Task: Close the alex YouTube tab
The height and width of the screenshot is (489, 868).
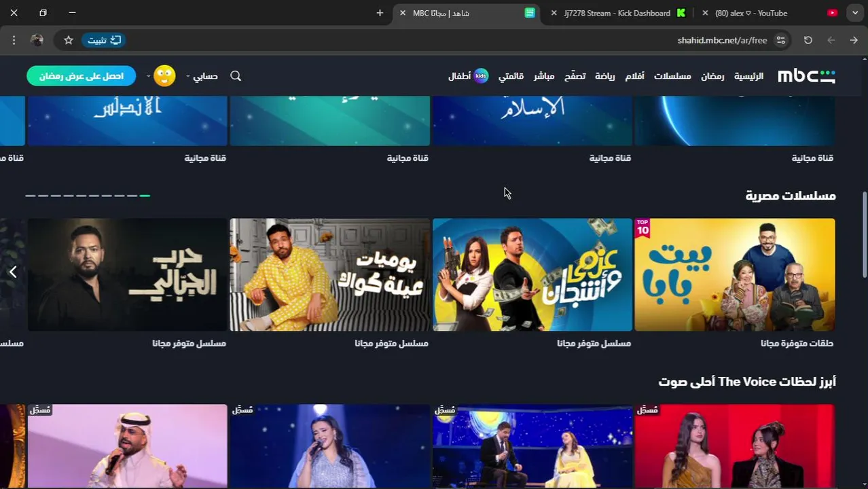Action: pos(705,13)
